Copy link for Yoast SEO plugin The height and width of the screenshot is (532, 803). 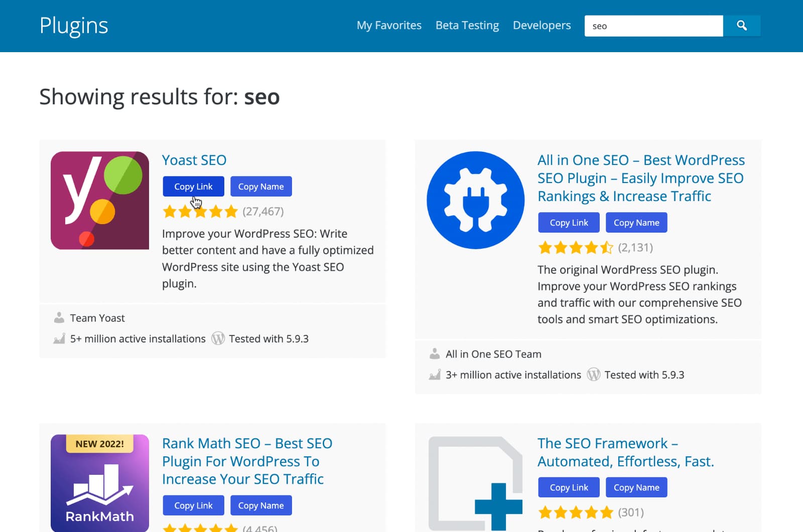(193, 187)
